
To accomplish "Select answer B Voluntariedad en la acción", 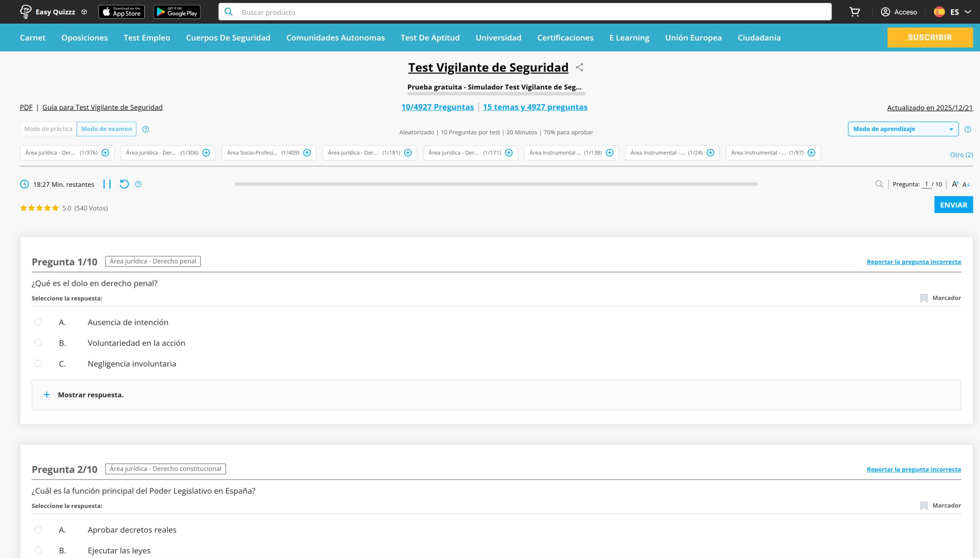I will pyautogui.click(x=38, y=343).
